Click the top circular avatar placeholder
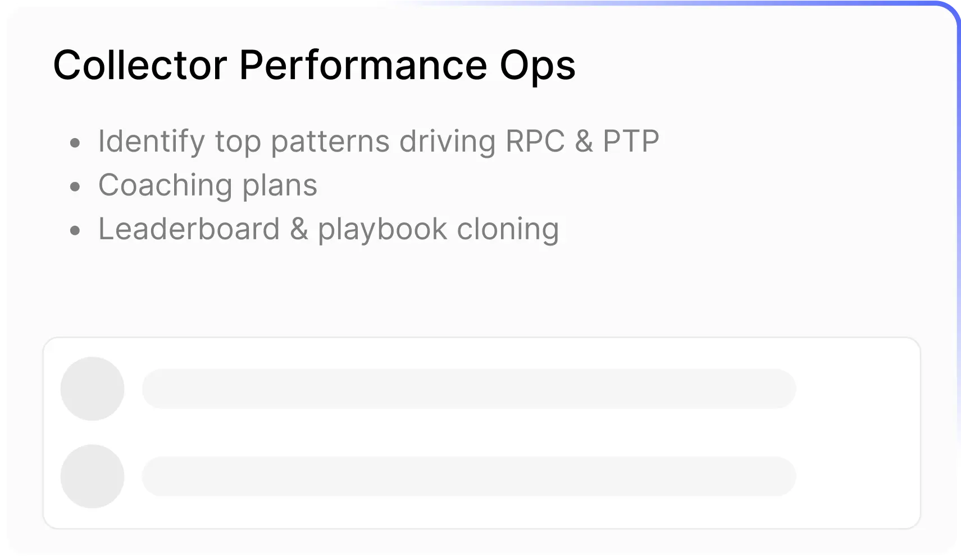961x560 pixels. pos(92,389)
